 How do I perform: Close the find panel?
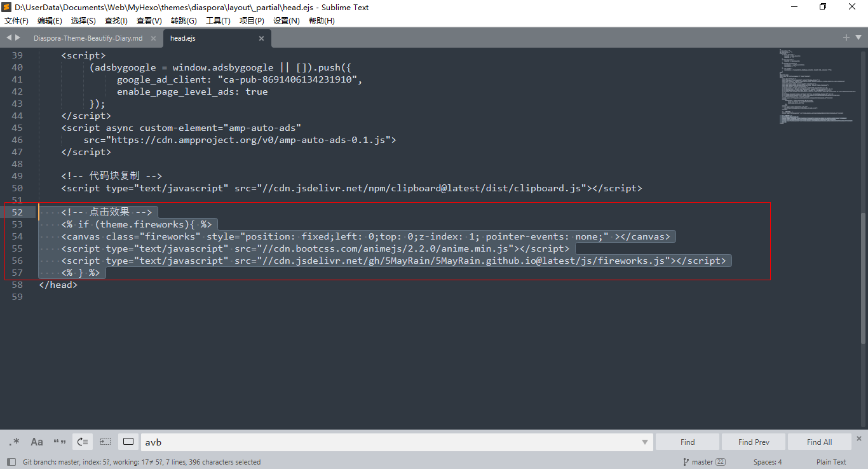pyautogui.click(x=859, y=438)
